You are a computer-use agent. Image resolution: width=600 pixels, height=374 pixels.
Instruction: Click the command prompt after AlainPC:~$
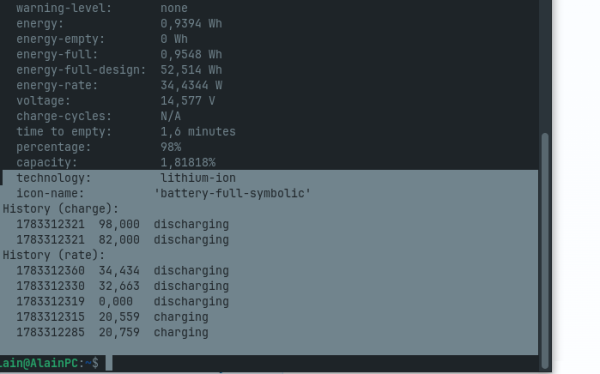[109, 363]
